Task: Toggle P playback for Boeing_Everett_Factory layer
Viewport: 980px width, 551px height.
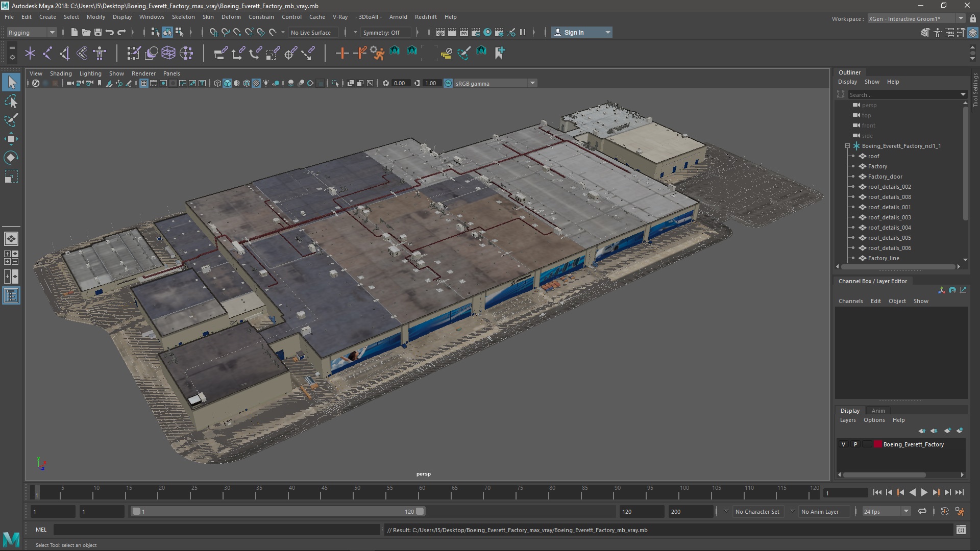Action: (855, 444)
